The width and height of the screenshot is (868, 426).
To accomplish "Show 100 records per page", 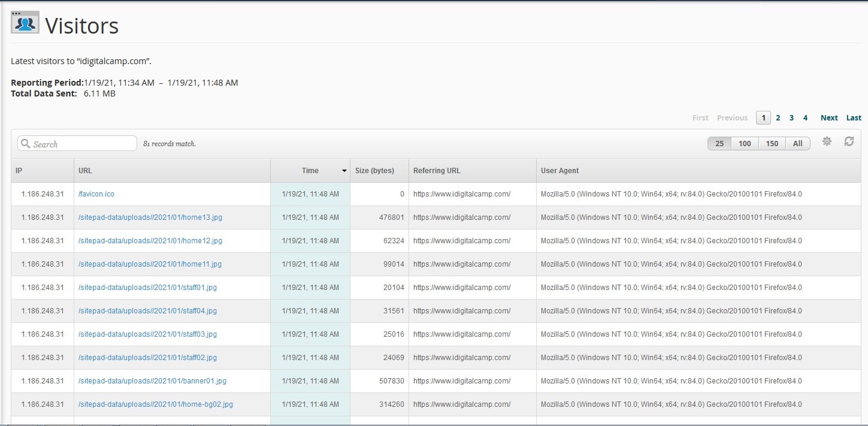I will [x=745, y=143].
